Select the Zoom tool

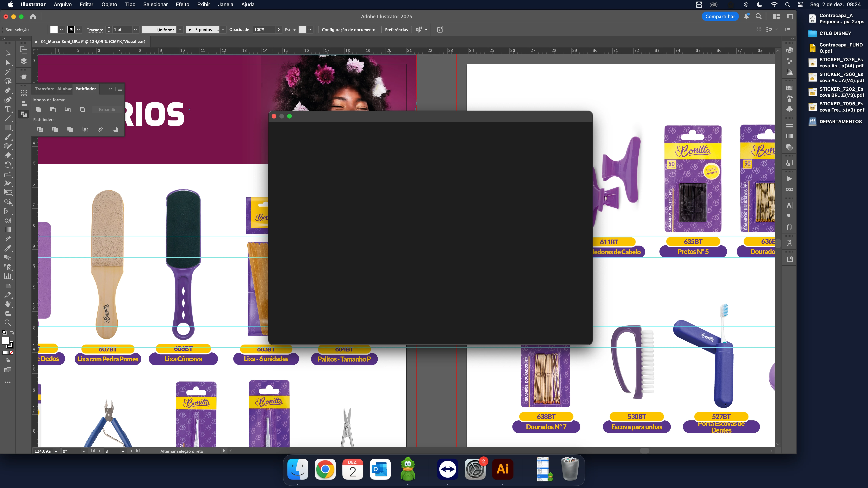pyautogui.click(x=7, y=323)
